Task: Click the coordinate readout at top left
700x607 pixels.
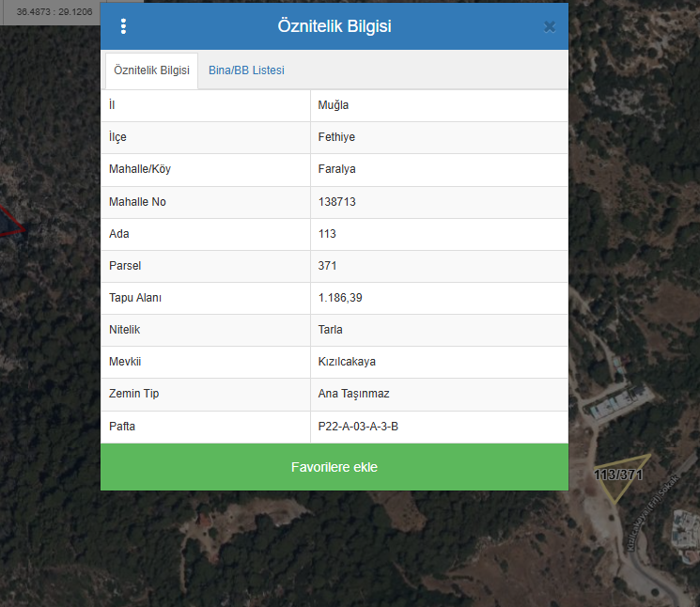Action: tap(54, 11)
